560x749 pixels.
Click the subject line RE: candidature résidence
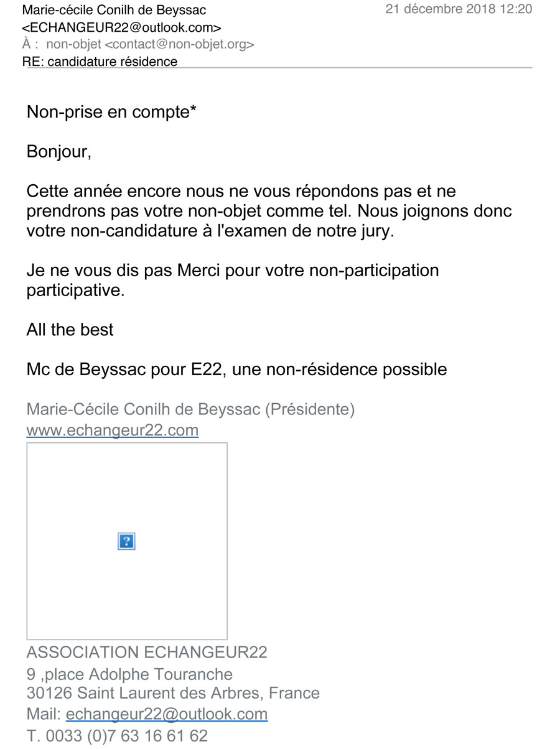(100, 62)
